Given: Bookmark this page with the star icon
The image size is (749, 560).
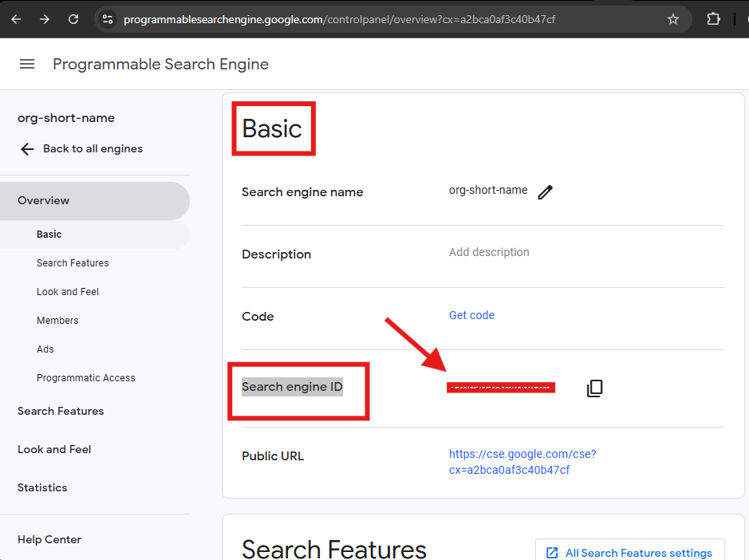Looking at the screenshot, I should [x=673, y=19].
